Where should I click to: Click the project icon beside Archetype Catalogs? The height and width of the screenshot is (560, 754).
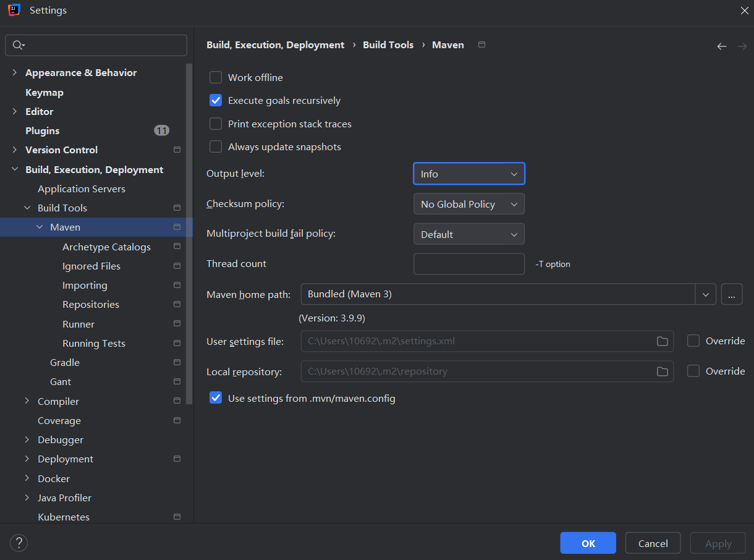177,246
